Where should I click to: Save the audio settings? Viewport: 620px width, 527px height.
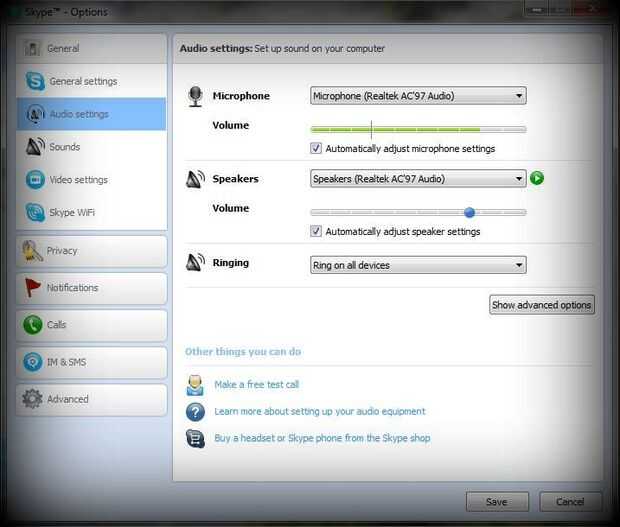pyautogui.click(x=497, y=502)
